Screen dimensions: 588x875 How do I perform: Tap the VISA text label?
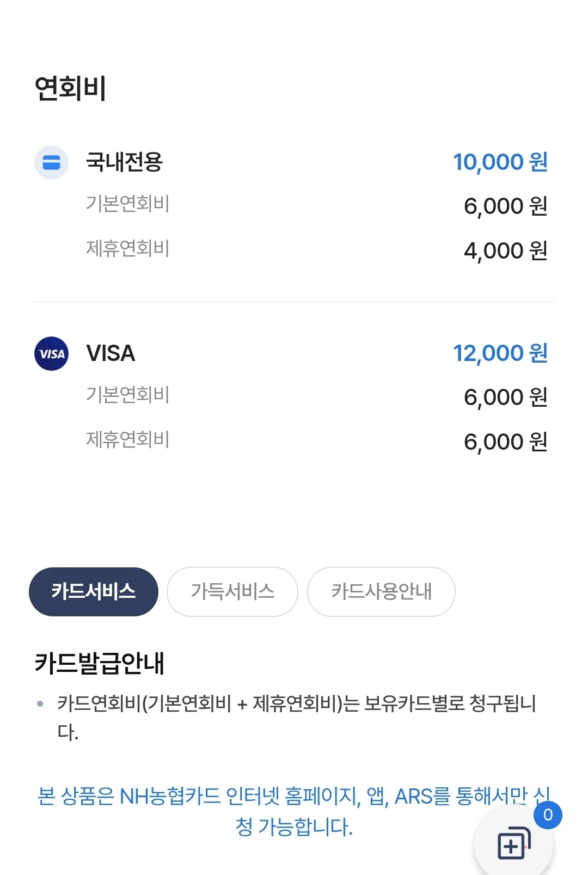click(x=111, y=353)
